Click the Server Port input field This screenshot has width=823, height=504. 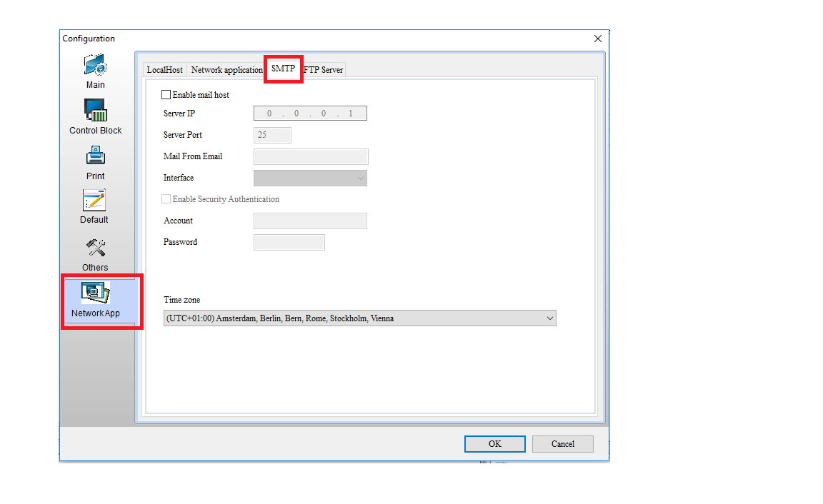[272, 135]
